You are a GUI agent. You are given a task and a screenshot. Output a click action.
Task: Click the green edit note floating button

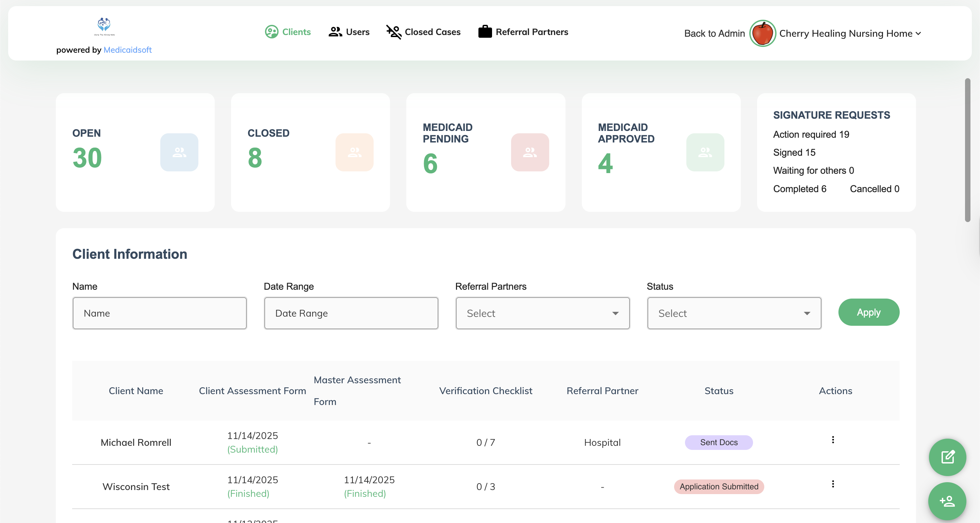947,457
